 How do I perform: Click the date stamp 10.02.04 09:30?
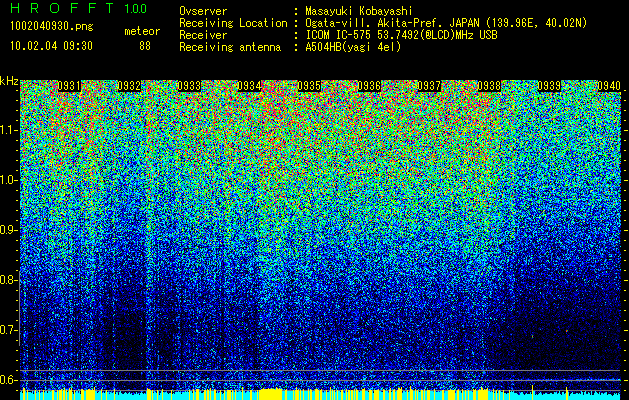click(51, 46)
